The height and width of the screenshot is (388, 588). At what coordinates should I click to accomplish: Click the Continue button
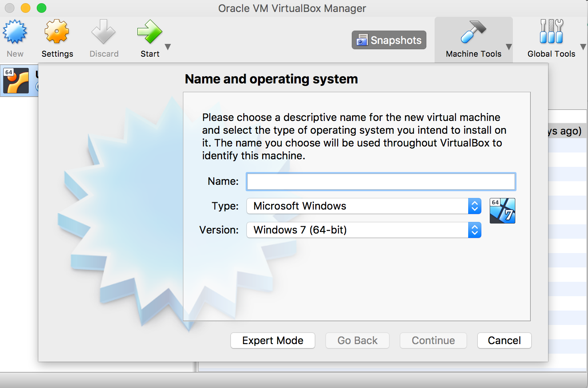pos(433,340)
